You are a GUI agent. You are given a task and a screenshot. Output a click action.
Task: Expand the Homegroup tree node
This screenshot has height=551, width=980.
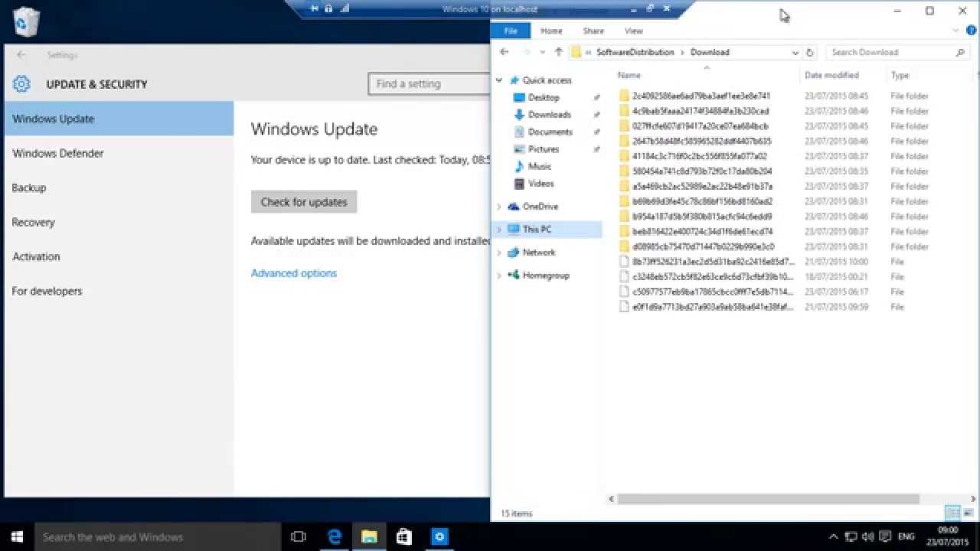coord(499,275)
